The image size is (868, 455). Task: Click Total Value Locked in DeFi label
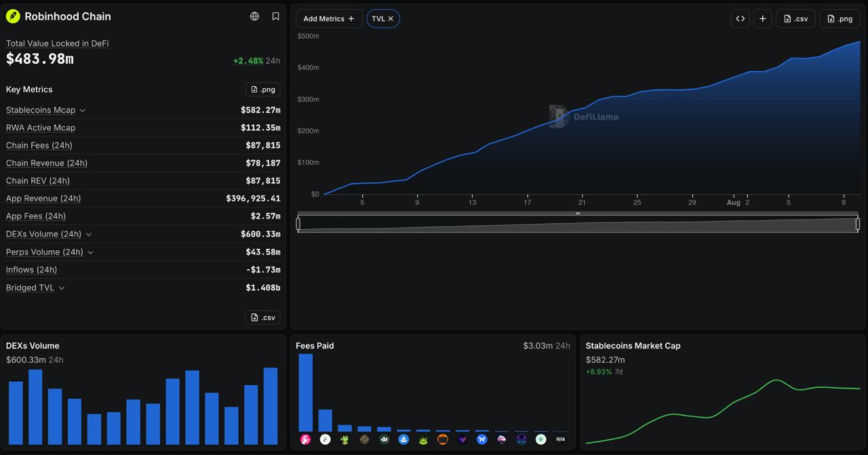click(x=58, y=43)
